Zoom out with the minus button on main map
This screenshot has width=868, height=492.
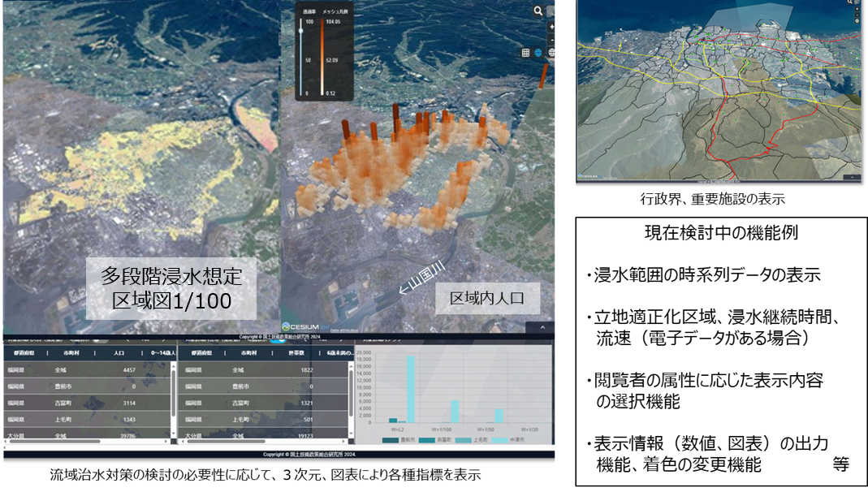(551, 39)
